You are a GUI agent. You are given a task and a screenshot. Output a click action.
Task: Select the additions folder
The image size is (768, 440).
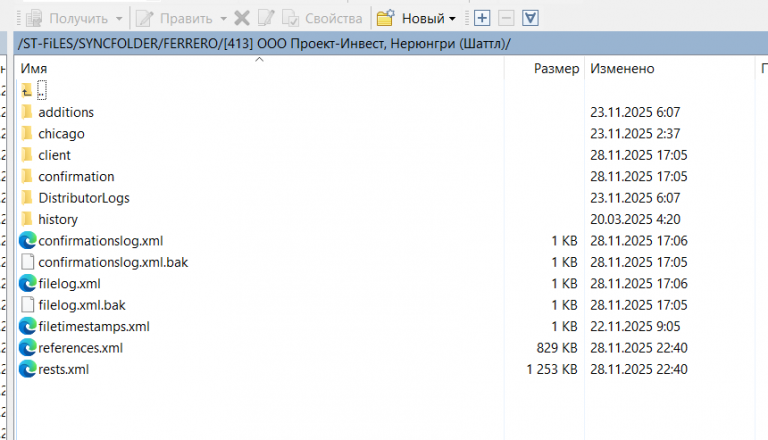[x=57, y=112]
